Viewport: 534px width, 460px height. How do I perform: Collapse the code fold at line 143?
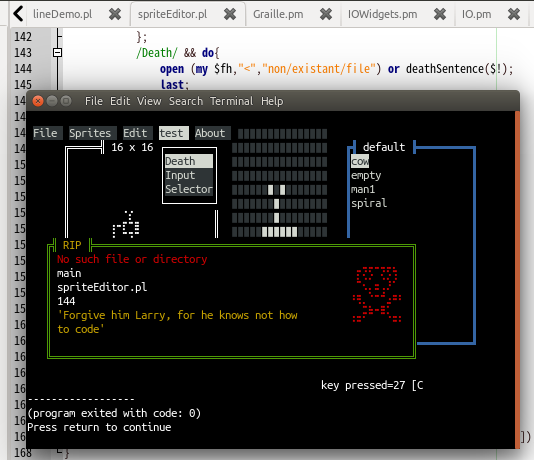pos(58,52)
